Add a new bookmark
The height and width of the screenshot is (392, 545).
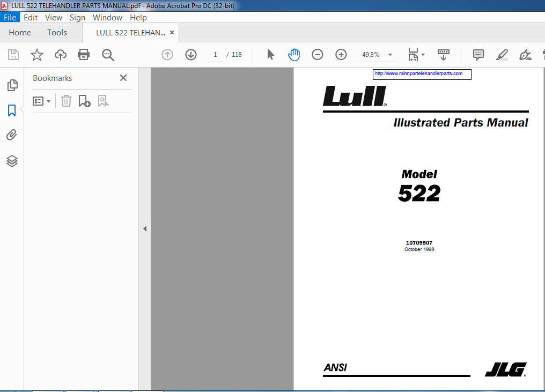point(84,101)
